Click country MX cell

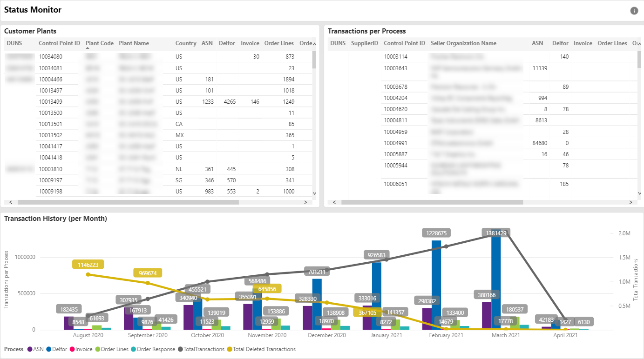[x=180, y=135]
